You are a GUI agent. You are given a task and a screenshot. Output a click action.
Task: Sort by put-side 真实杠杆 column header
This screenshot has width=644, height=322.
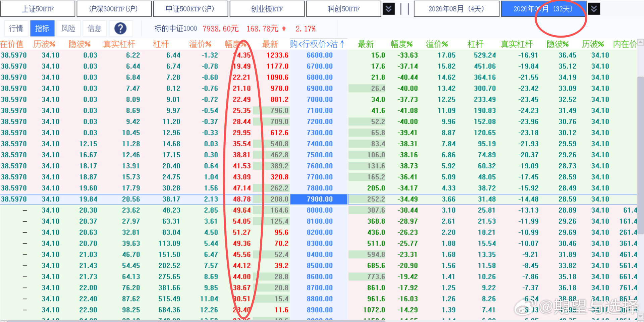pyautogui.click(x=517, y=44)
